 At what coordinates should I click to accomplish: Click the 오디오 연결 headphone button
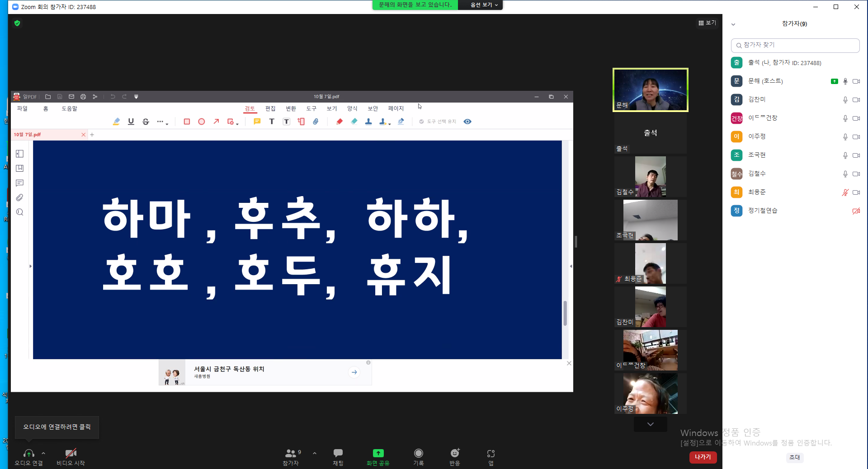click(x=29, y=457)
